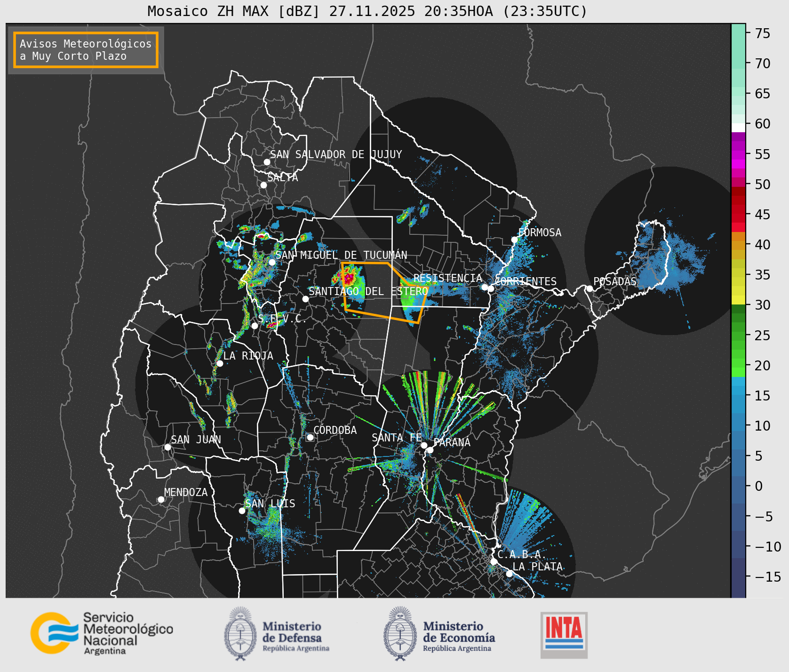The height and width of the screenshot is (672, 789).
Task: Click the POSADAS label text
Action: (x=614, y=281)
